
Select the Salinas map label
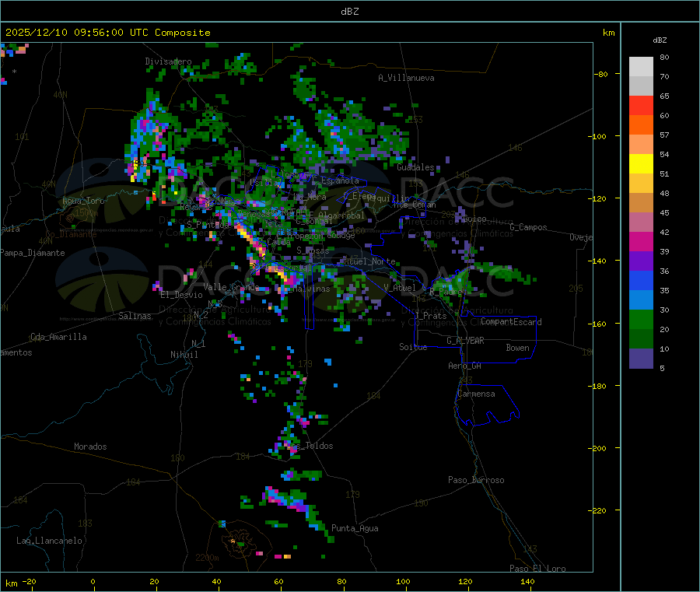[135, 316]
